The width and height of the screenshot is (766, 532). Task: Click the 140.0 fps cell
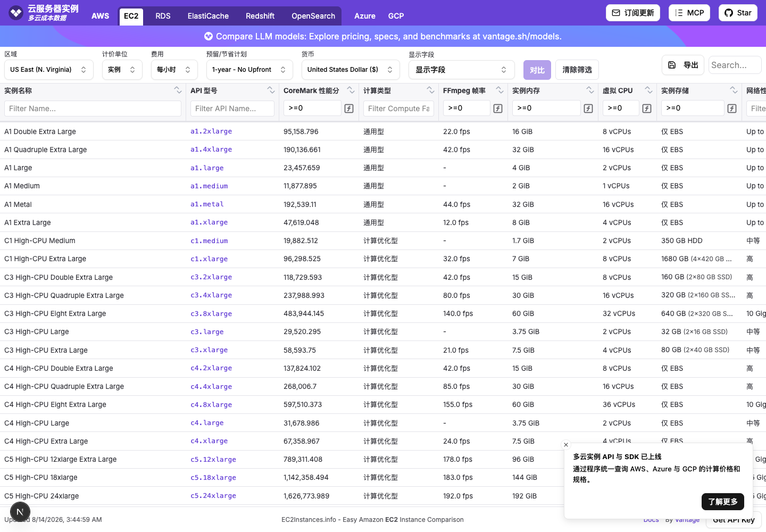coord(458,314)
